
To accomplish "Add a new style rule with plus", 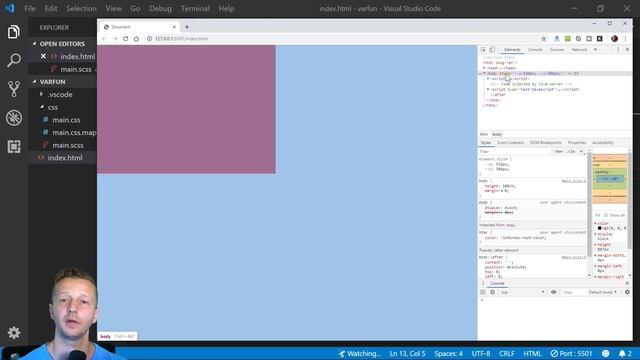I will [x=581, y=151].
